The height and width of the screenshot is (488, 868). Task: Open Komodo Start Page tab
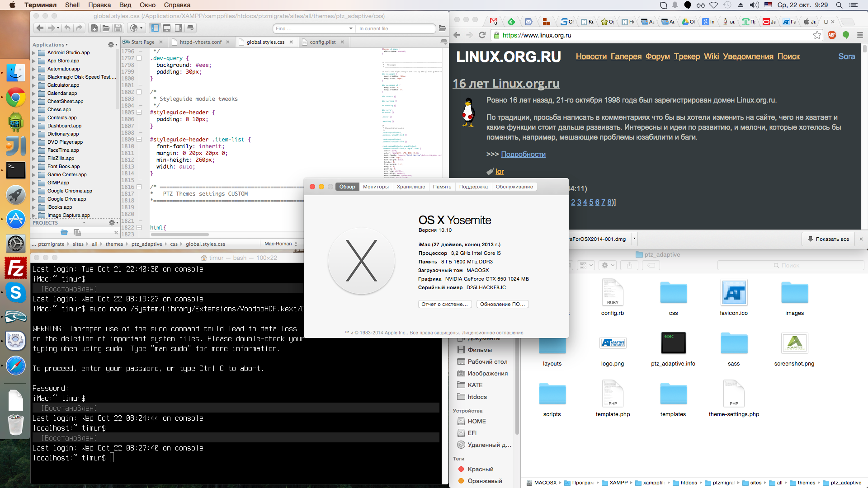[x=143, y=42]
